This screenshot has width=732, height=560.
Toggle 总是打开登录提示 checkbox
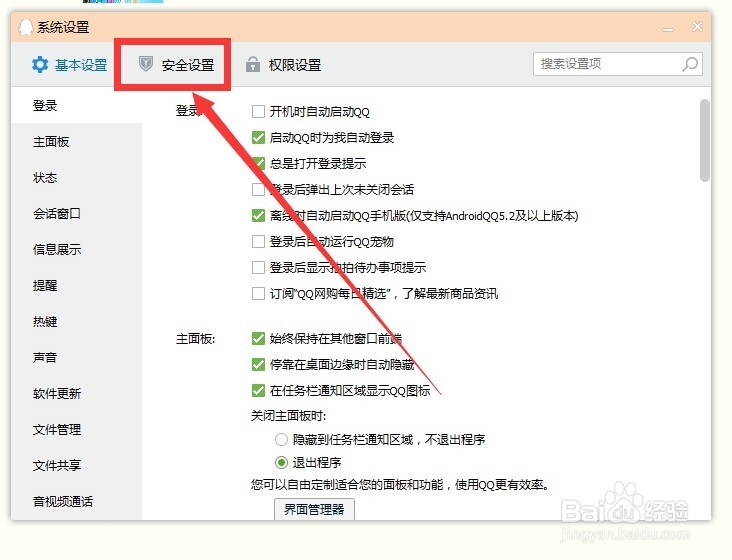(x=258, y=163)
